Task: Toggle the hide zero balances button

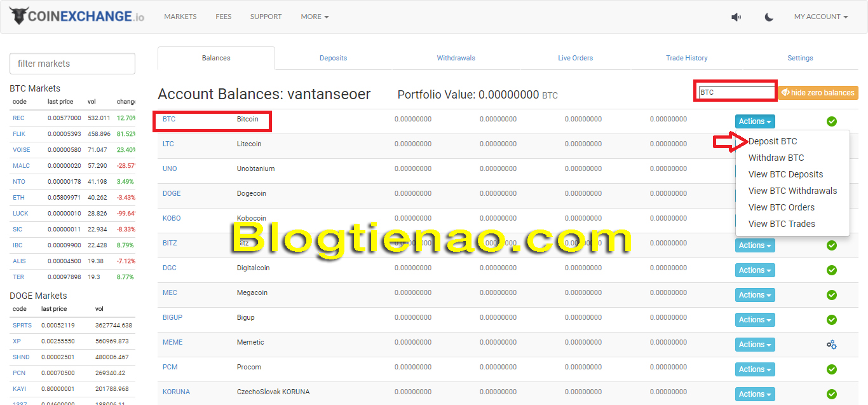Action: (x=818, y=93)
